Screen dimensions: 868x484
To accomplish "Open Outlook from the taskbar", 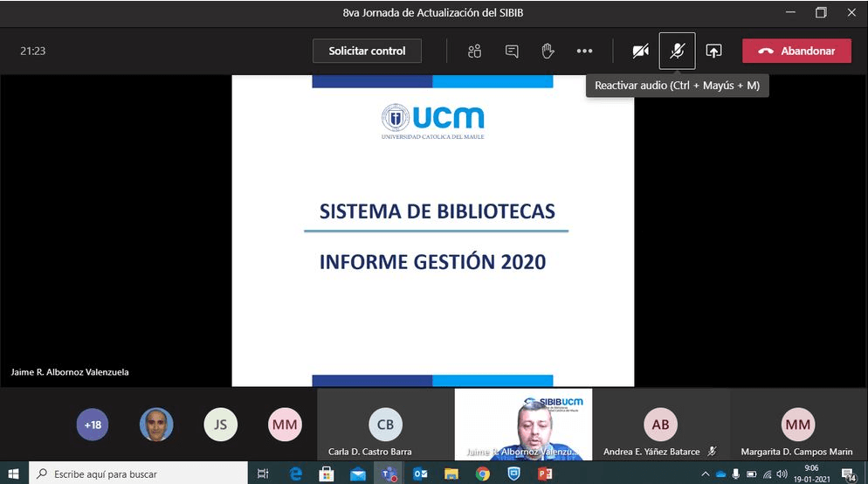I will (420, 474).
